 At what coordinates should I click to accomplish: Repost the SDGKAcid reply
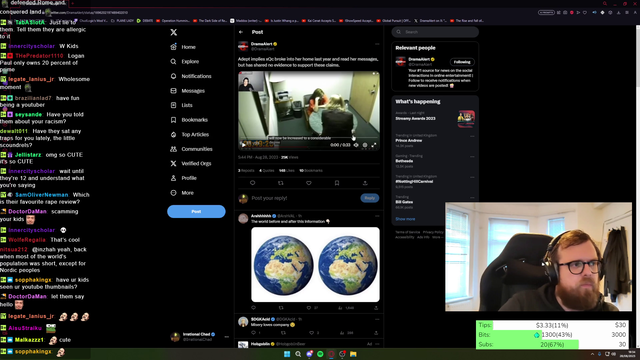pos(283,333)
